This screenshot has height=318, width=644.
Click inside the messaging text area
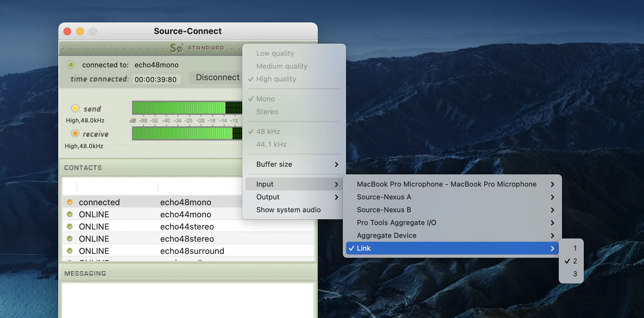188,300
